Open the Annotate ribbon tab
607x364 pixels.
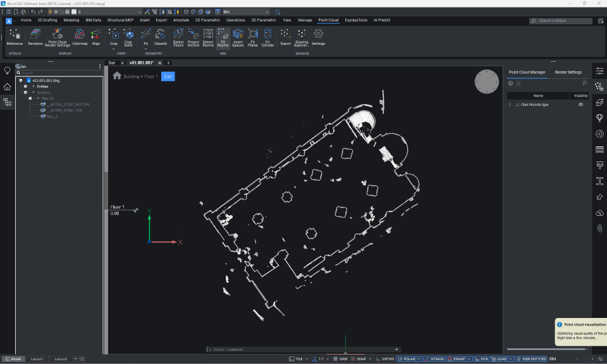[x=181, y=20]
